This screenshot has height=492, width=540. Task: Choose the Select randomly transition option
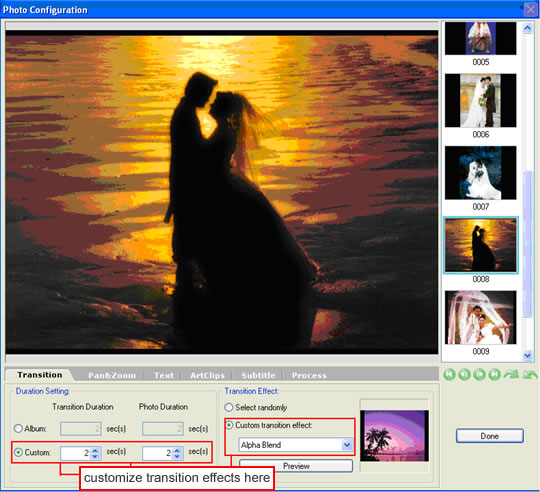tap(229, 407)
